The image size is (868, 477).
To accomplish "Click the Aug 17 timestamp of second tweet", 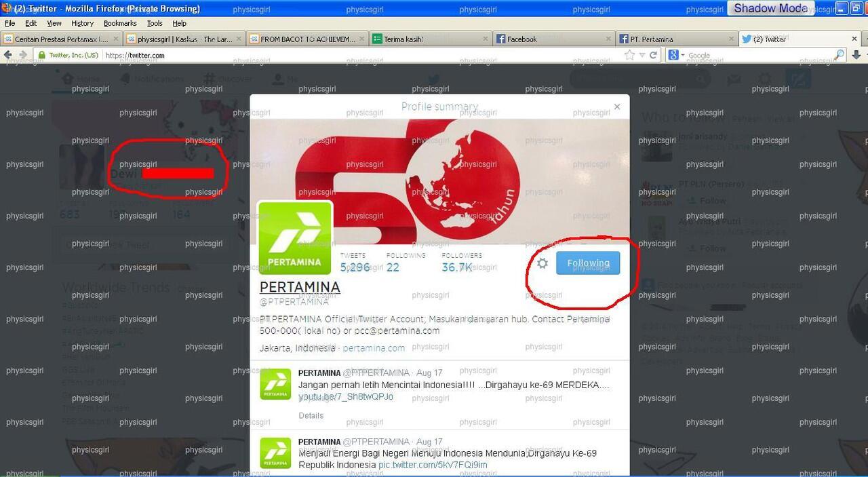I will tap(429, 442).
